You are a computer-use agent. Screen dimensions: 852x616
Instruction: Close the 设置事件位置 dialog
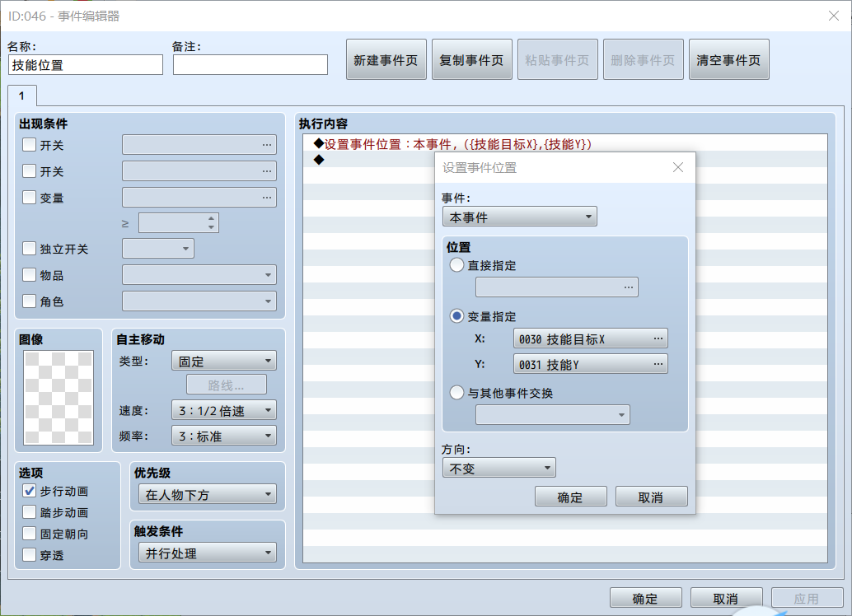click(x=677, y=167)
